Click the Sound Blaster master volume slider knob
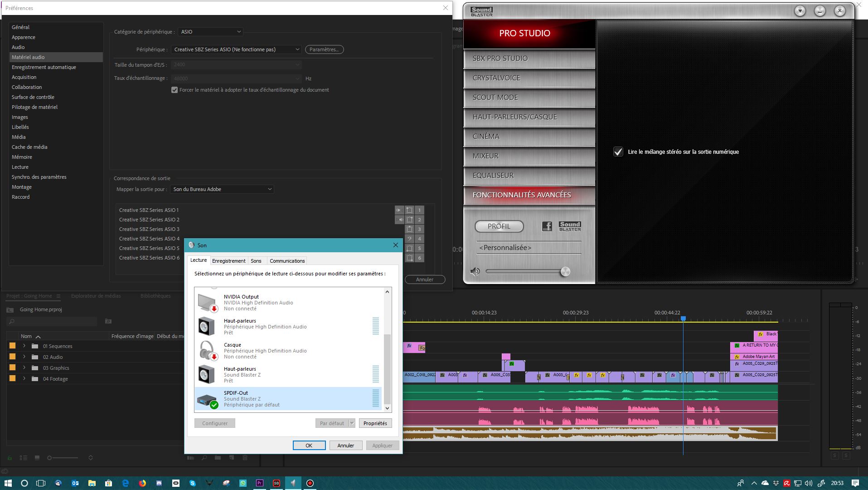The width and height of the screenshot is (868, 490). [x=565, y=272]
